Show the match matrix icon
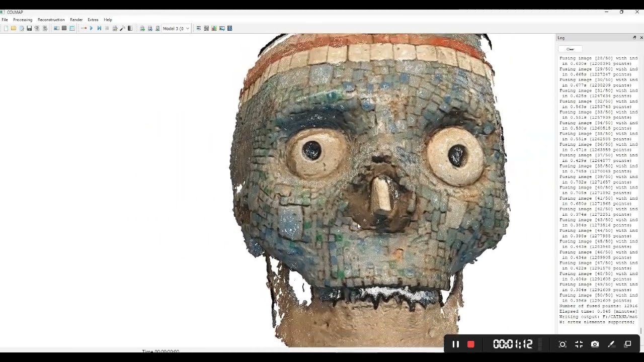Viewport: 644px width, 362px height. tap(206, 29)
